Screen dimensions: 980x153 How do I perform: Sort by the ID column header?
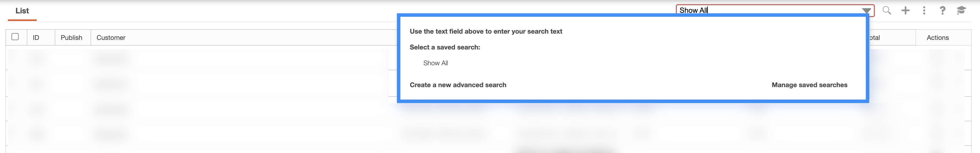(x=36, y=38)
